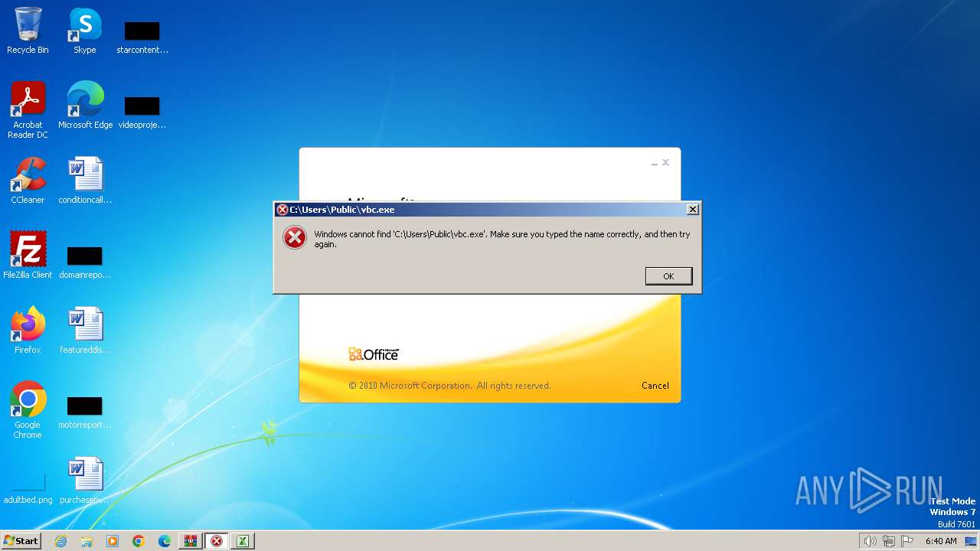The height and width of the screenshot is (551, 980).
Task: Select the motorreport desktop file
Action: click(85, 412)
